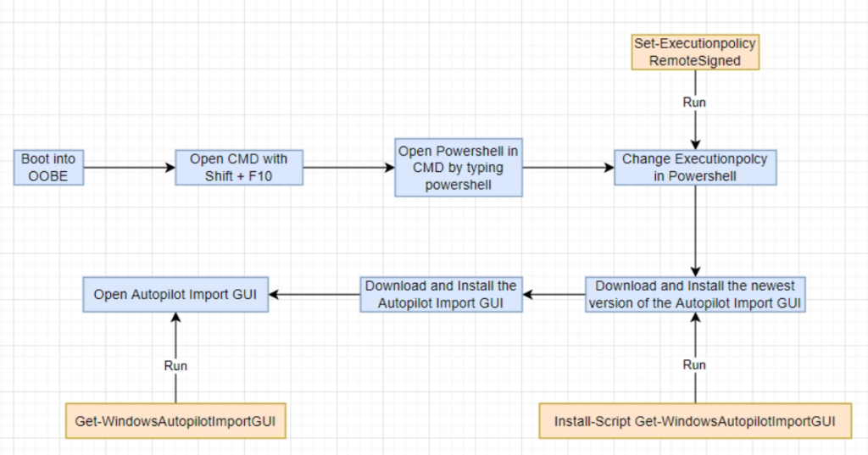
Task: Select the Open Autopilot Import GUI box
Action: coord(175,295)
